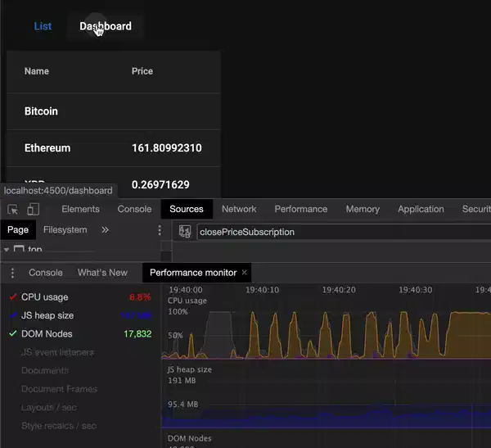This screenshot has height=448, width=491.
Task: Toggle the JS heap size metric
Action: [x=13, y=315]
